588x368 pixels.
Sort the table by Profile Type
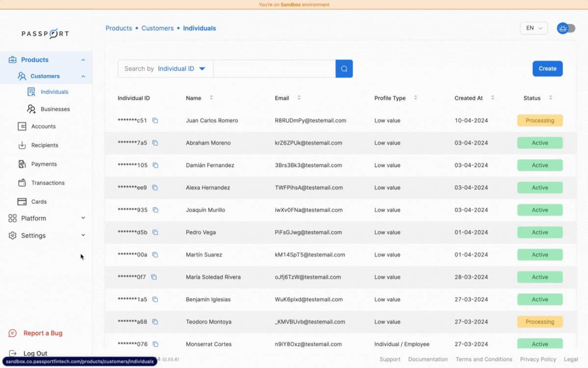415,98
